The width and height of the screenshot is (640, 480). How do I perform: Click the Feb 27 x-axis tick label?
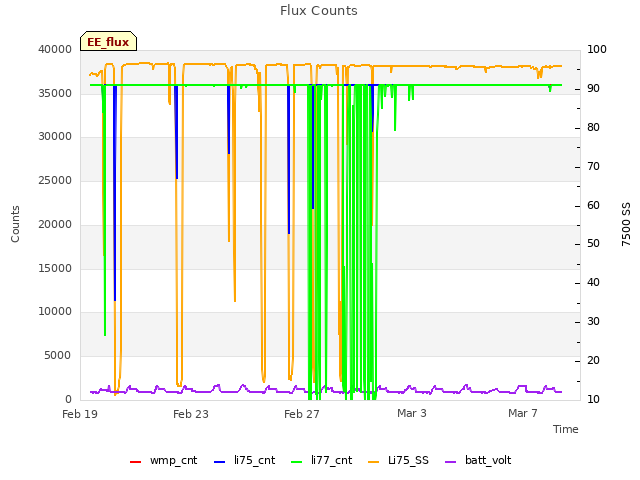[x=302, y=414]
